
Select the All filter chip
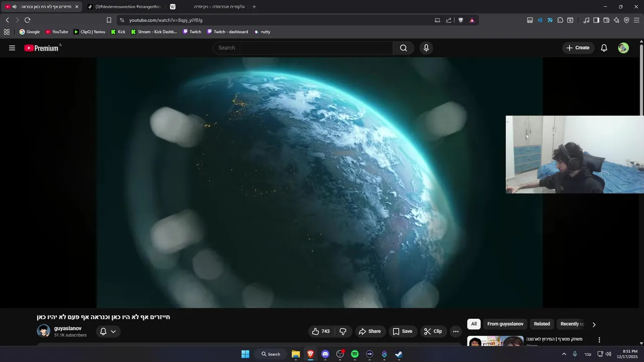473,324
